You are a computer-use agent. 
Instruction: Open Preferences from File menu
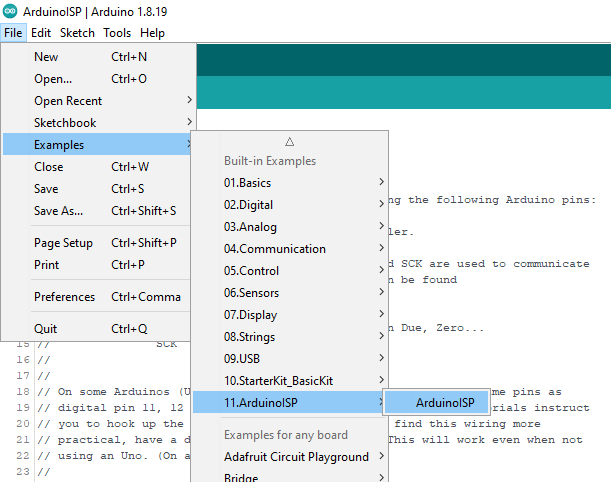pyautogui.click(x=97, y=297)
